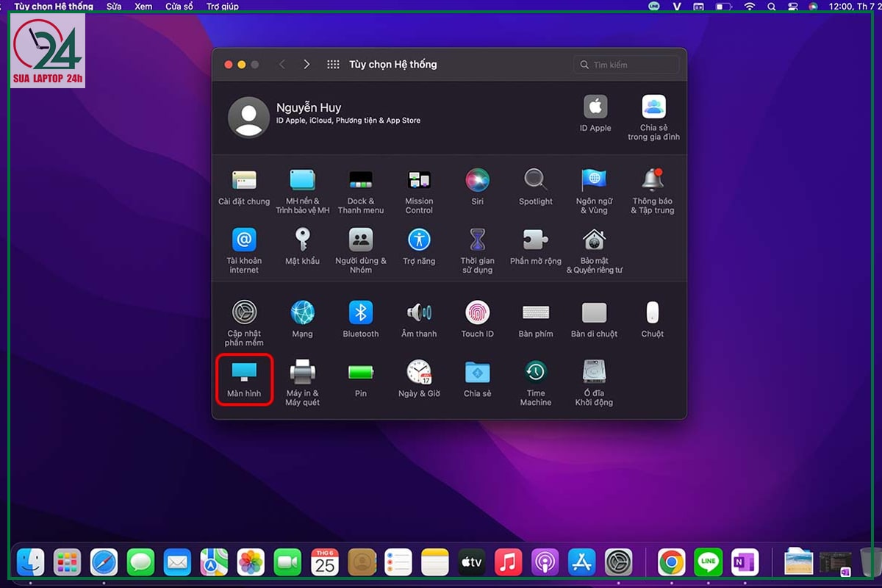The height and width of the screenshot is (588, 882).
Task: Open the Xem menu
Action: (x=143, y=6)
